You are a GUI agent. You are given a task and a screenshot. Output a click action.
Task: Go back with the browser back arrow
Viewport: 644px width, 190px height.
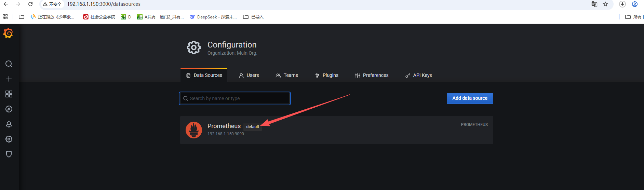pos(6,4)
